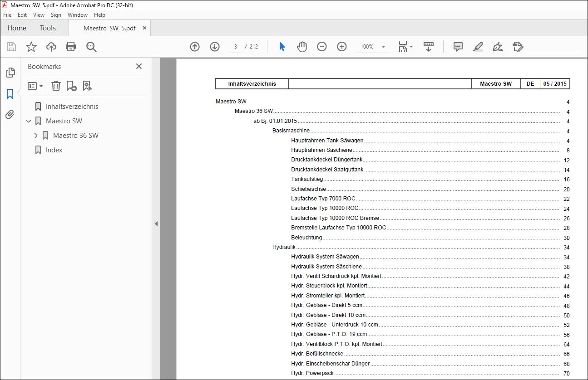Jump to Hauptrahmen Tank Säwagen entry
This screenshot has height=380, width=588.
coord(327,141)
